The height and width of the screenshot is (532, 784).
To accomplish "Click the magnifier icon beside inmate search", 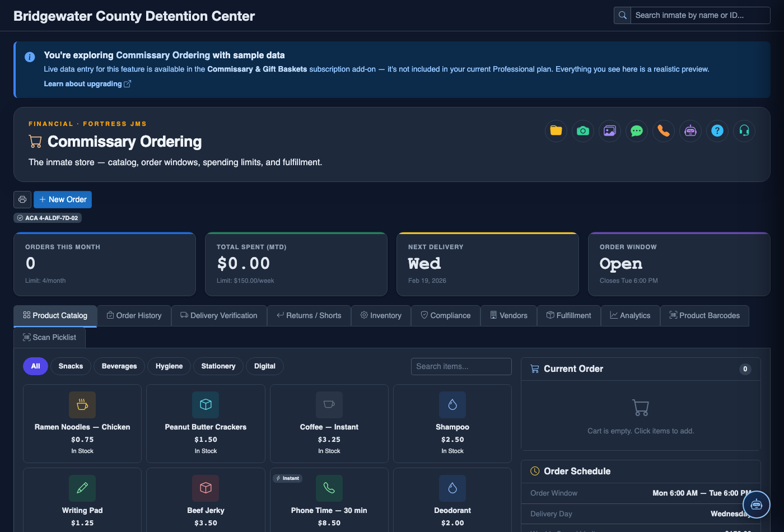I will click(623, 16).
